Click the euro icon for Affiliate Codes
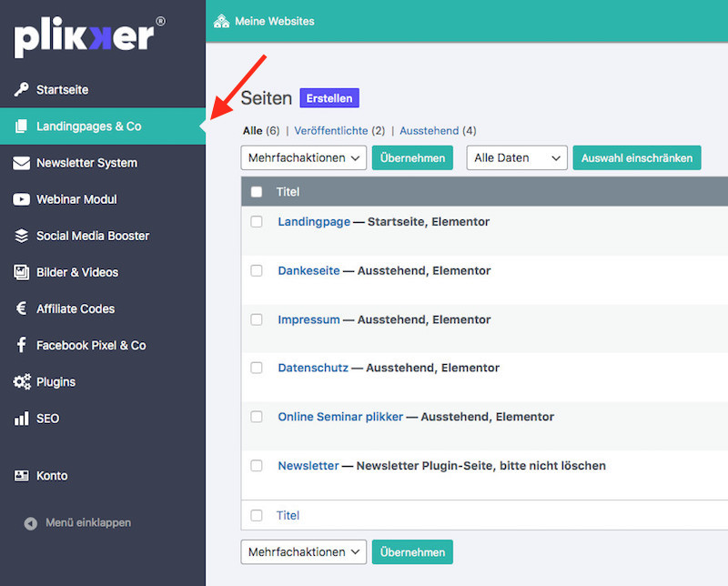The width and height of the screenshot is (728, 586). (21, 308)
